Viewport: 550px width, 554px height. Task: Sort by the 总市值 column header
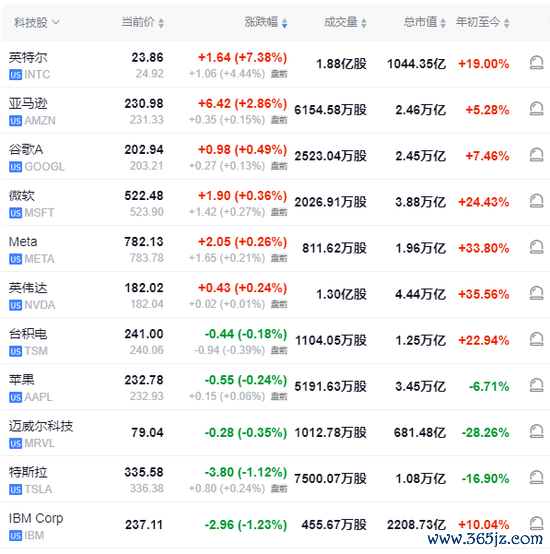[425, 23]
